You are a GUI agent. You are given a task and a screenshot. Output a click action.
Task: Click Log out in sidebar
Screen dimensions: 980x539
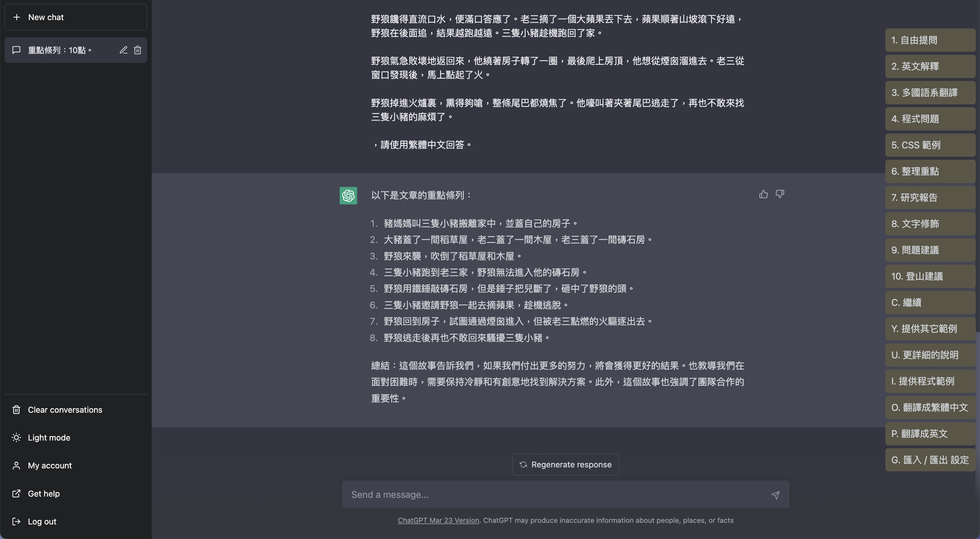[42, 522]
